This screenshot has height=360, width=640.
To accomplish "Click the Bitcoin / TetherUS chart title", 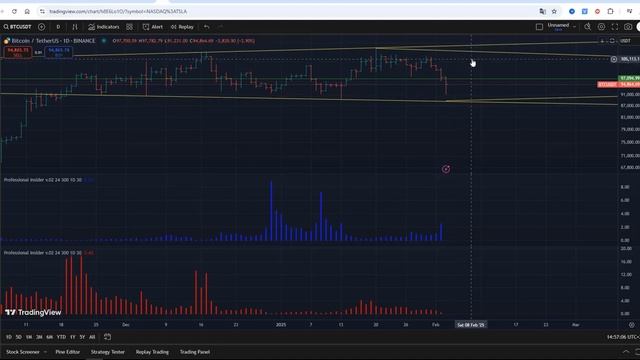I will [x=53, y=41].
